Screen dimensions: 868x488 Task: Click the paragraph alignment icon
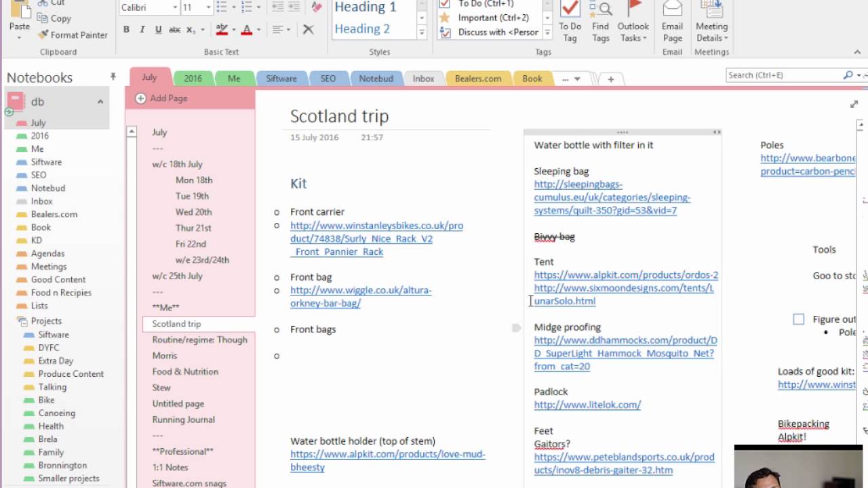277,30
